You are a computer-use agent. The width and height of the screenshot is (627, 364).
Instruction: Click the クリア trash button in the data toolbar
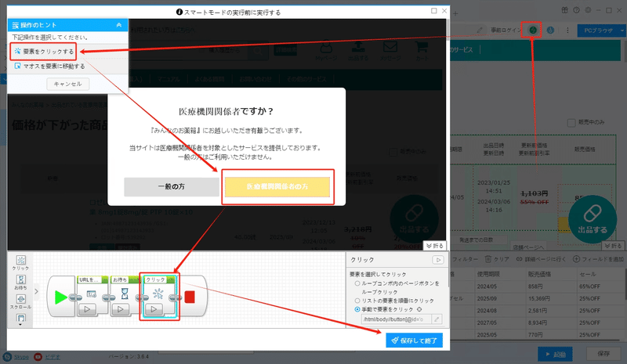(x=497, y=259)
